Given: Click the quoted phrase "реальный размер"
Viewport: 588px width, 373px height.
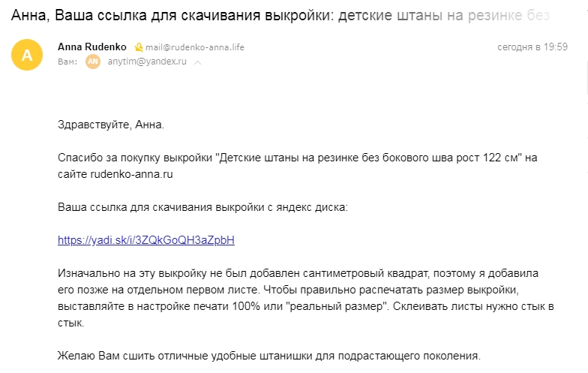Looking at the screenshot, I should click(x=336, y=306).
